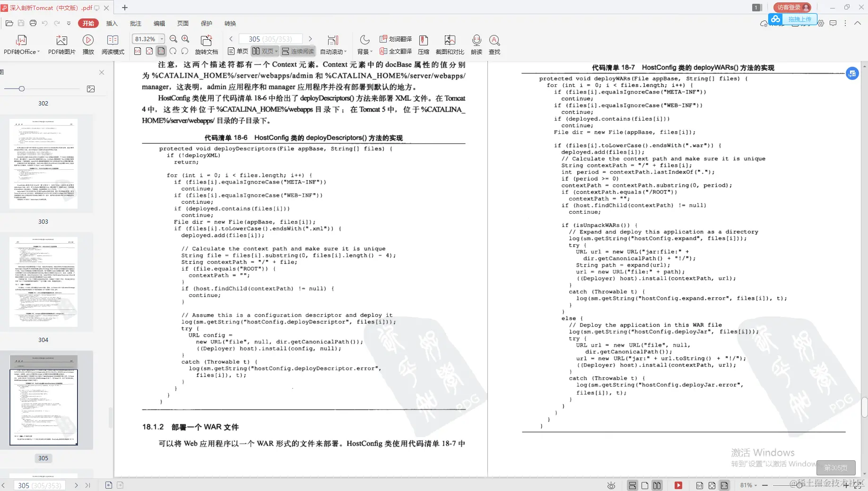The width and height of the screenshot is (868, 491).
Task: Switch to 单页 single page view
Action: pyautogui.click(x=238, y=51)
